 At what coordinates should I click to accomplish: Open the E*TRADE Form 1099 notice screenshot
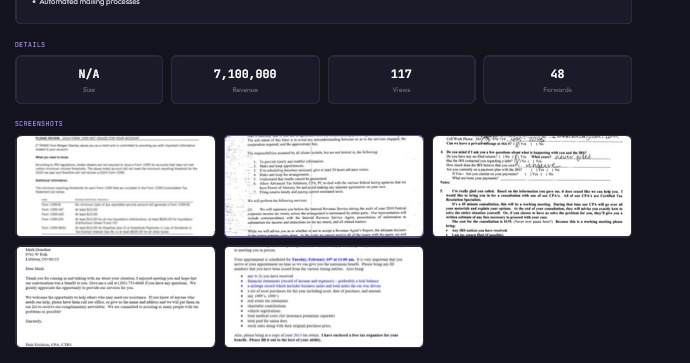point(116,186)
